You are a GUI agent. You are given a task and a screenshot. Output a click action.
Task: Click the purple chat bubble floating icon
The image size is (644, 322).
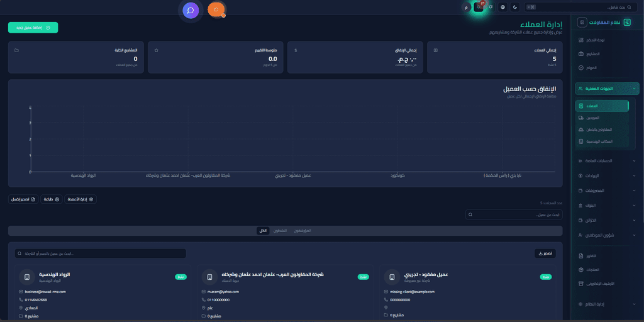tap(191, 10)
